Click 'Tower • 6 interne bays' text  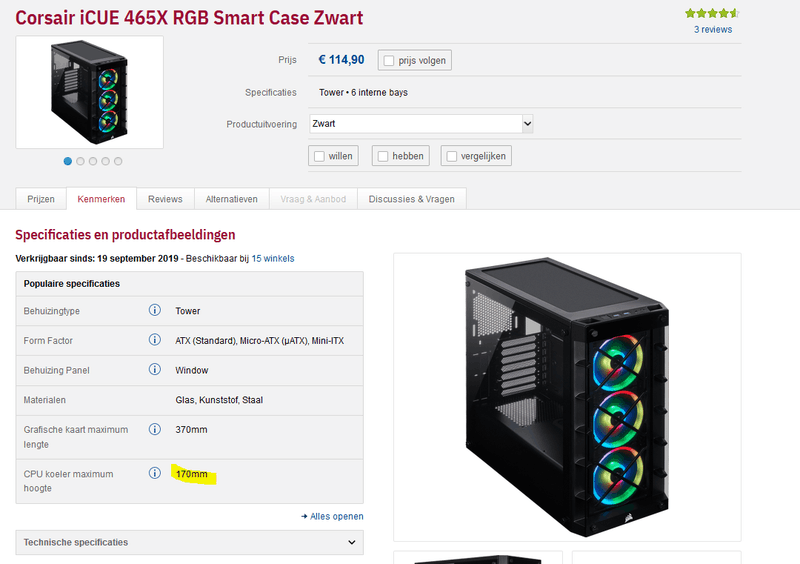[363, 92]
